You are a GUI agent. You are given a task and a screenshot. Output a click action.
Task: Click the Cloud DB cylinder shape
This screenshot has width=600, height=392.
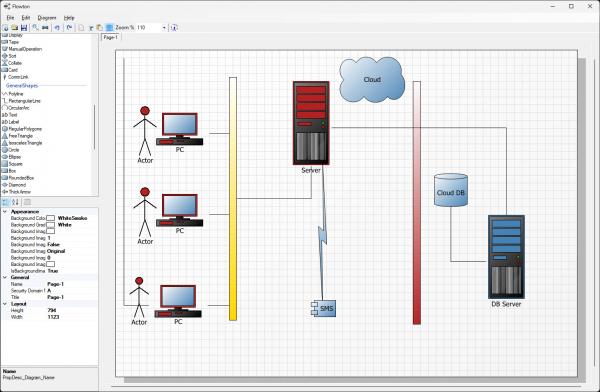pyautogui.click(x=451, y=190)
